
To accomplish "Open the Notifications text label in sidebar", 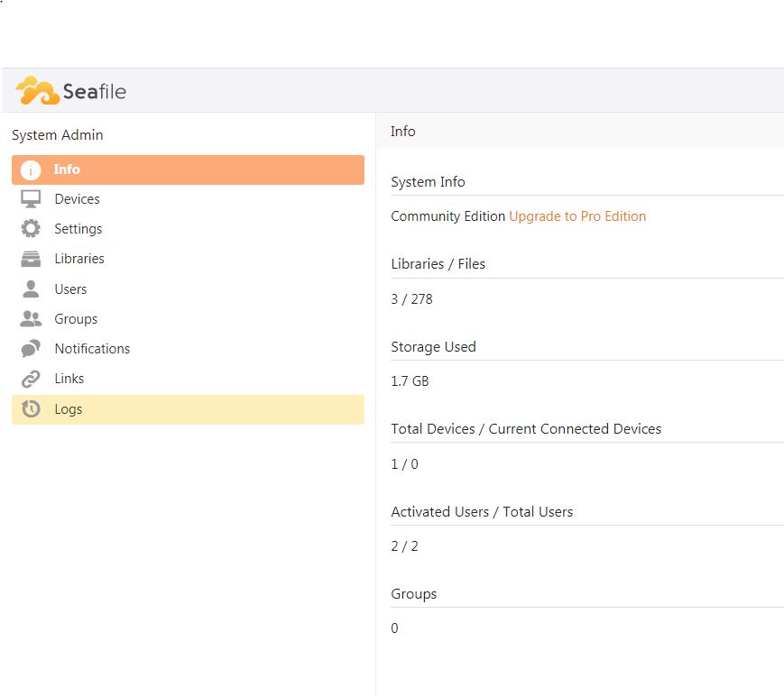I will [92, 349].
